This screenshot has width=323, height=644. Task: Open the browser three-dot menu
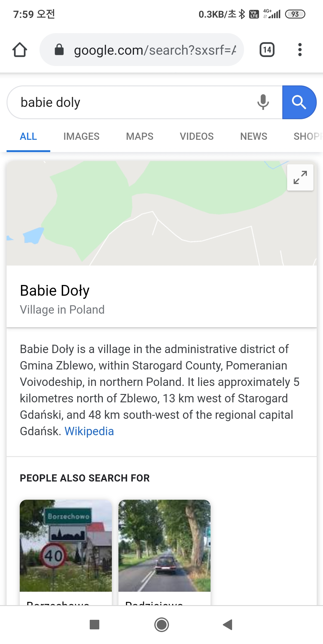tap(300, 50)
